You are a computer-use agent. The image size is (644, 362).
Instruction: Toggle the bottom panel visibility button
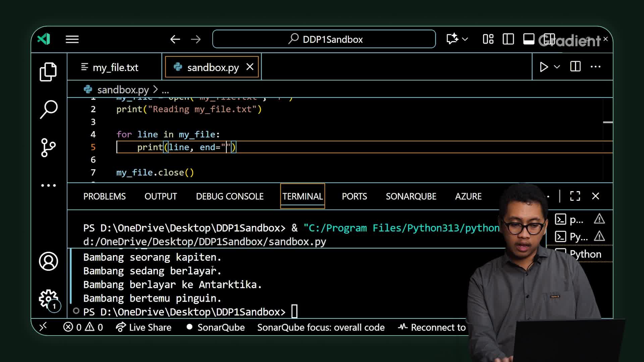[529, 39]
